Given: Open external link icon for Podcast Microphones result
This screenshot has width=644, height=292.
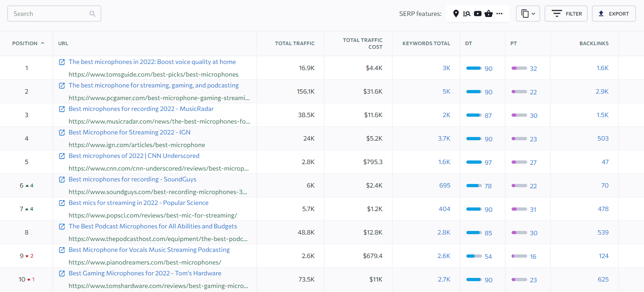Looking at the screenshot, I should tap(62, 227).
